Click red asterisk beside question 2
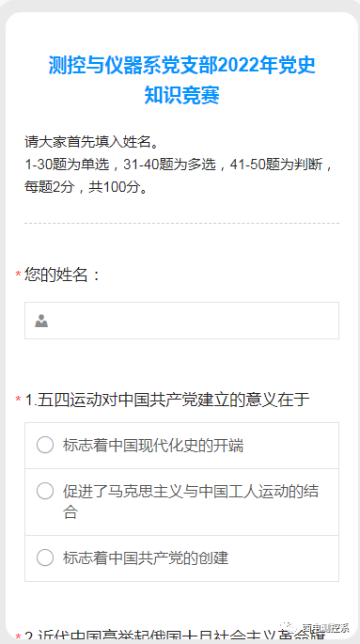360x644 pixels. 18,636
